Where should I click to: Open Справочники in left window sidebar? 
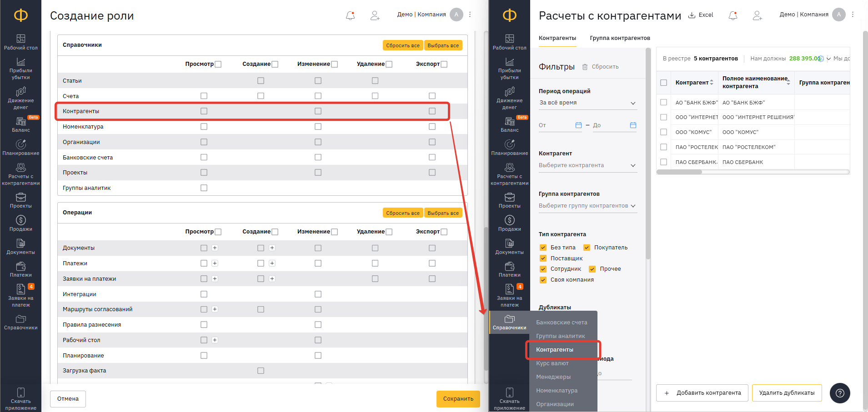click(21, 322)
